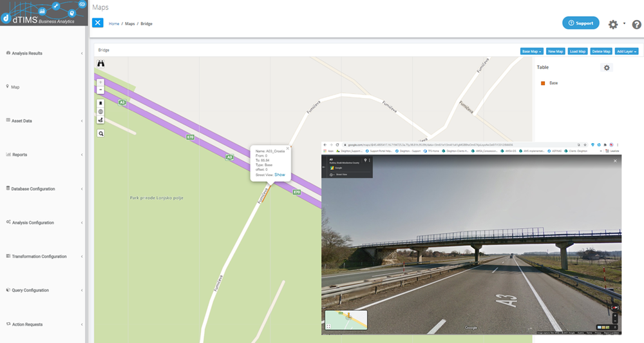The width and height of the screenshot is (644, 343).
Task: Click the blue Support button
Action: (x=580, y=23)
